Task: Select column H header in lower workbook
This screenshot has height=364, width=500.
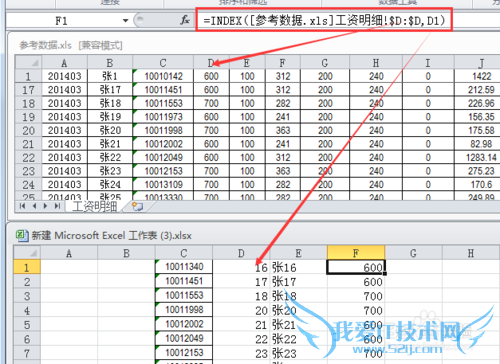Action: tap(471, 253)
